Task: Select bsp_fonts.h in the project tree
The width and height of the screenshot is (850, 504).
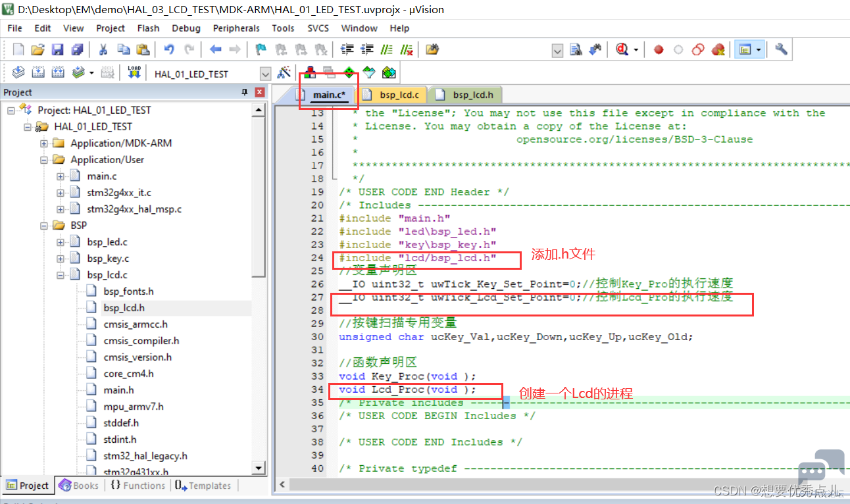Action: point(128,291)
